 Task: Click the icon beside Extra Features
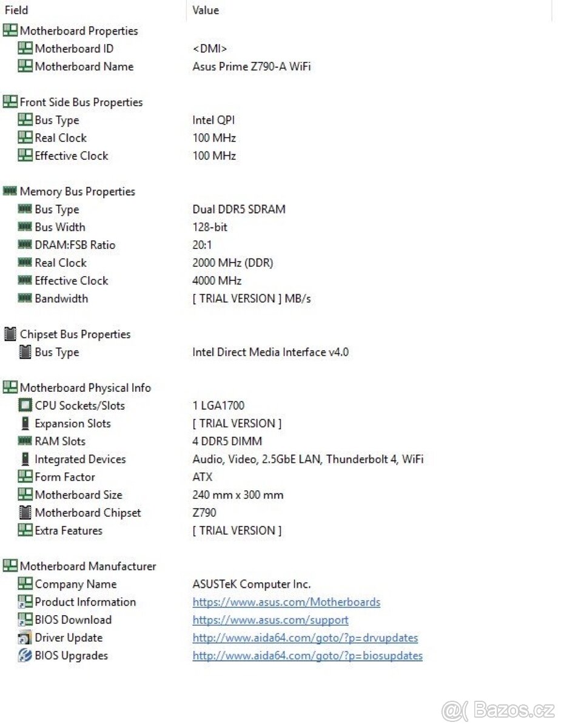tap(25, 530)
